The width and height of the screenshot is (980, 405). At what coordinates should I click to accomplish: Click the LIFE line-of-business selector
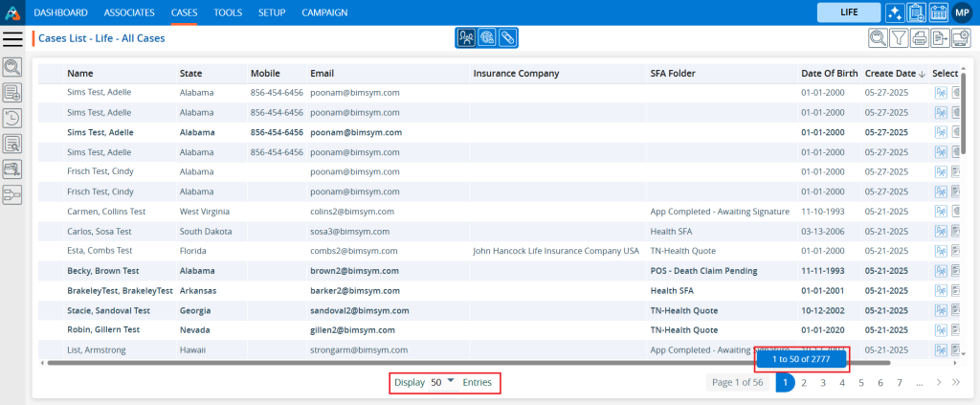tap(848, 12)
